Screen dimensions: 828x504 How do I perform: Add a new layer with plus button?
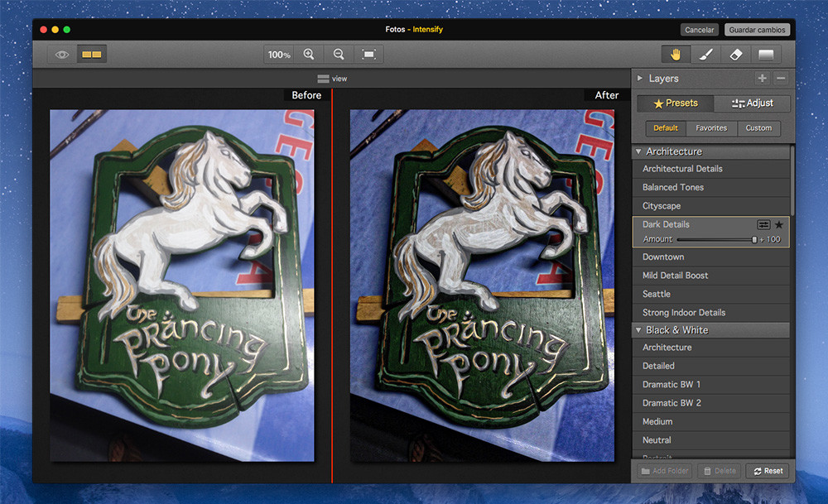[x=762, y=78]
